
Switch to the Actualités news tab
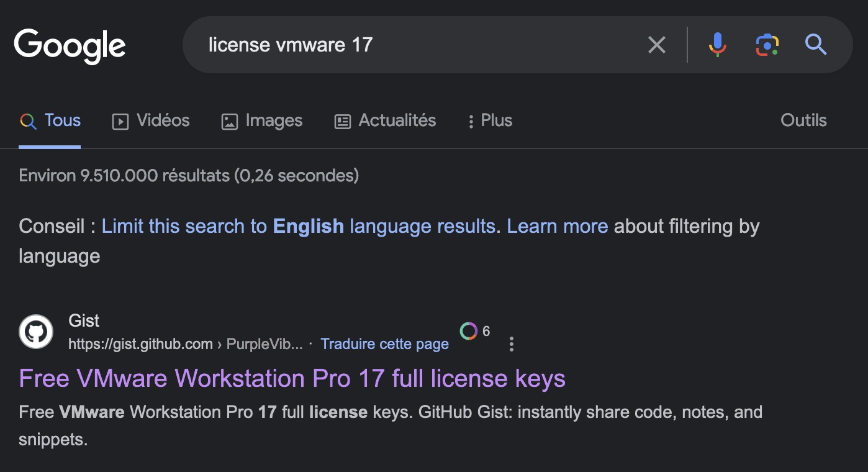[385, 120]
